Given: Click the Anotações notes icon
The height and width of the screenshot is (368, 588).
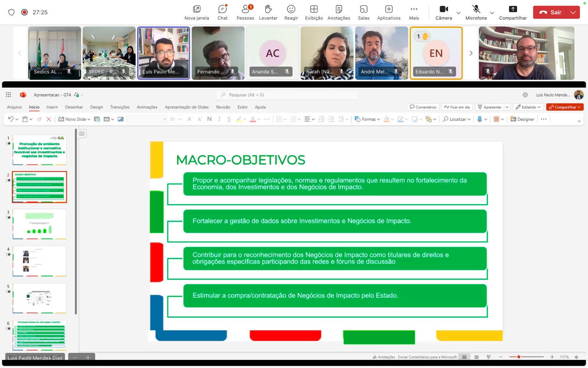Looking at the screenshot, I should (338, 12).
